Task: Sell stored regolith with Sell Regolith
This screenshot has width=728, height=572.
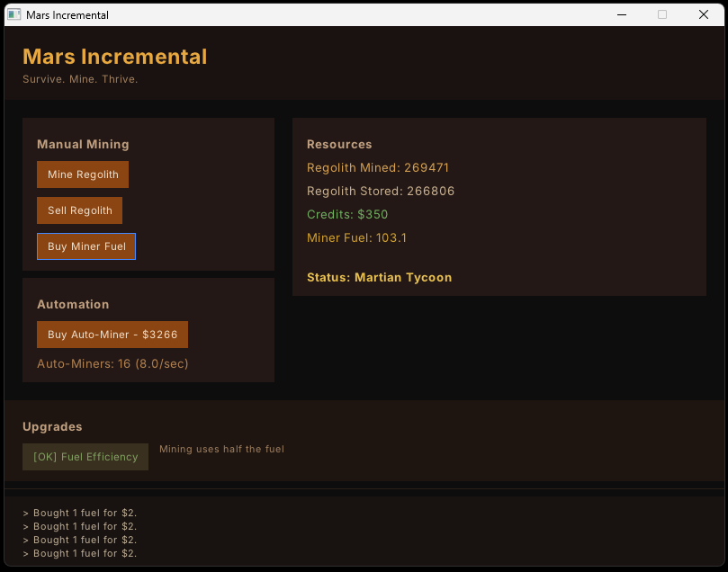Action: [x=79, y=210]
